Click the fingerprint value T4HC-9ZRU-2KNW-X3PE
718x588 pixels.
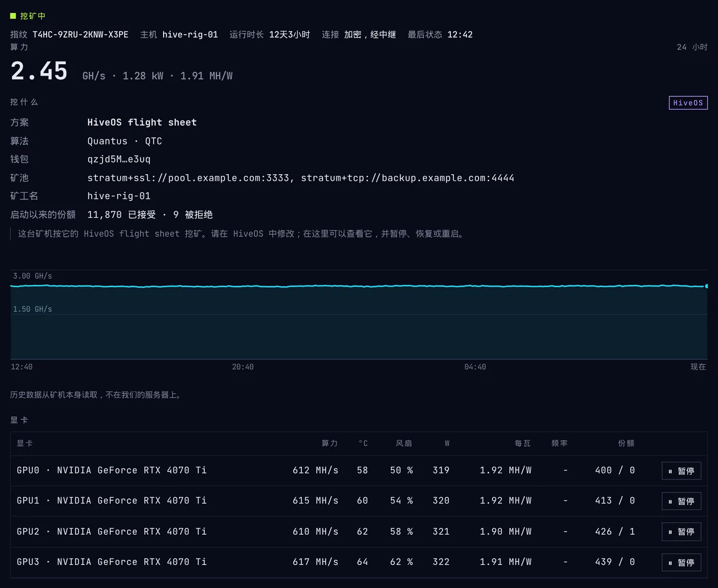coord(81,34)
